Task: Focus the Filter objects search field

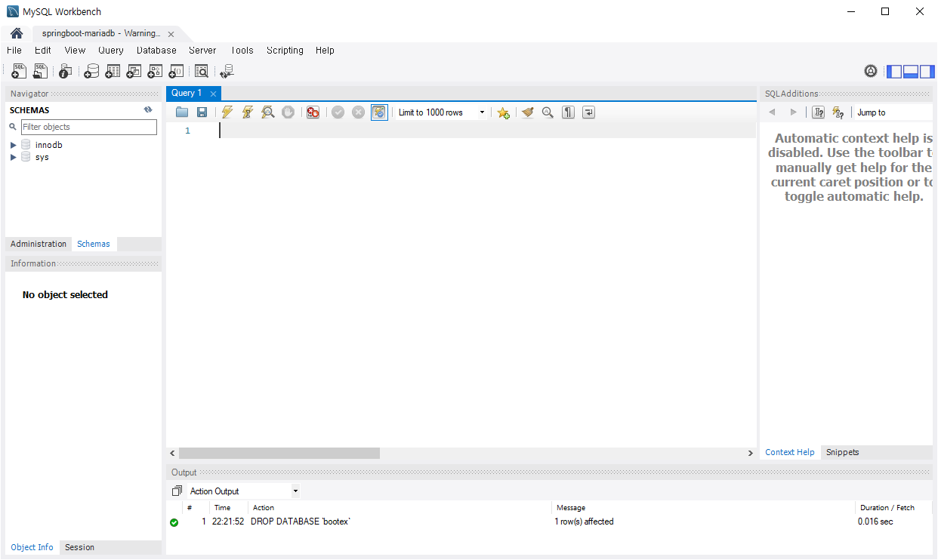Action: (89, 127)
